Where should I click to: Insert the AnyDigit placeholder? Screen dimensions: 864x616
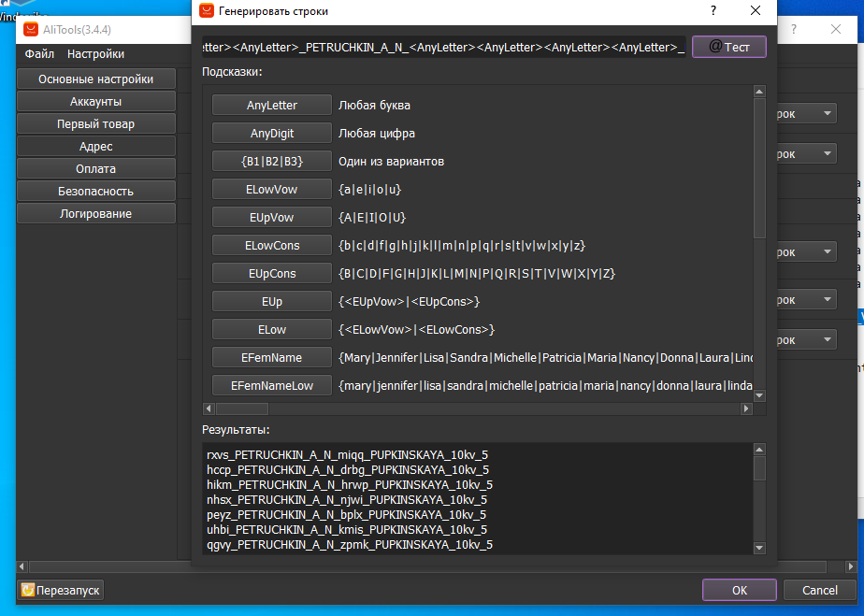tap(272, 133)
